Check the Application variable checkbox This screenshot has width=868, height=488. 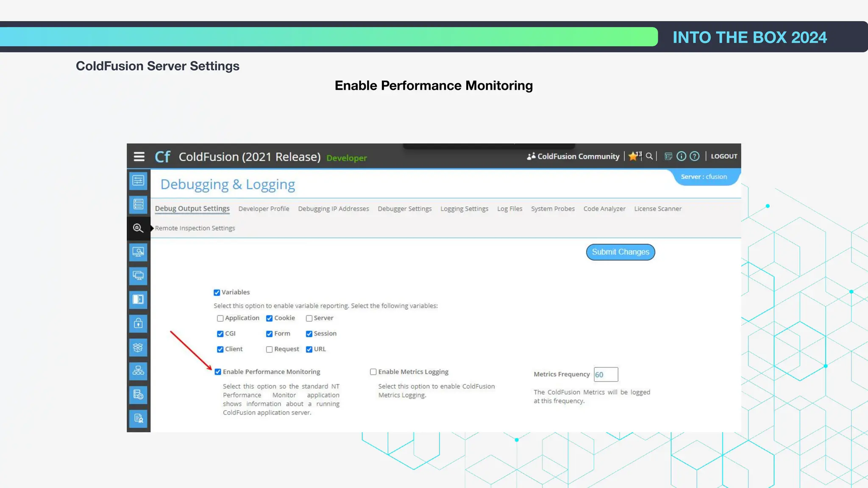pyautogui.click(x=220, y=319)
